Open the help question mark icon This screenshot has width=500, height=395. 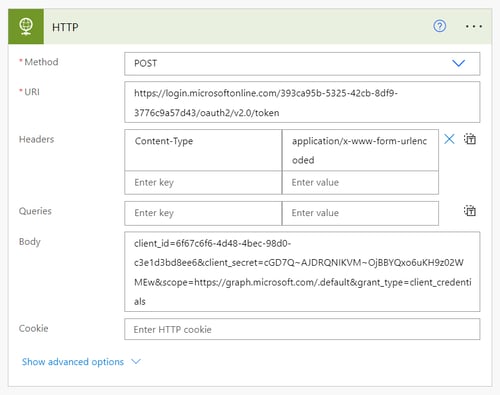[440, 26]
